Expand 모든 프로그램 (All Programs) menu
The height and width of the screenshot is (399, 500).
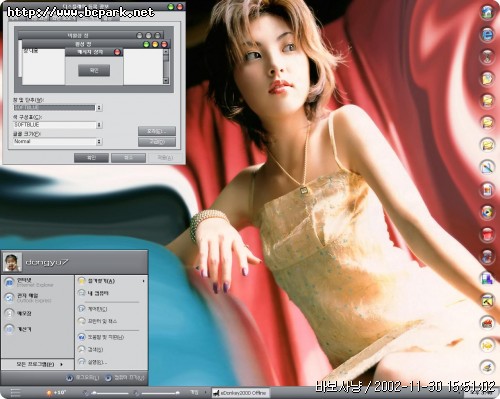[x=38, y=364]
